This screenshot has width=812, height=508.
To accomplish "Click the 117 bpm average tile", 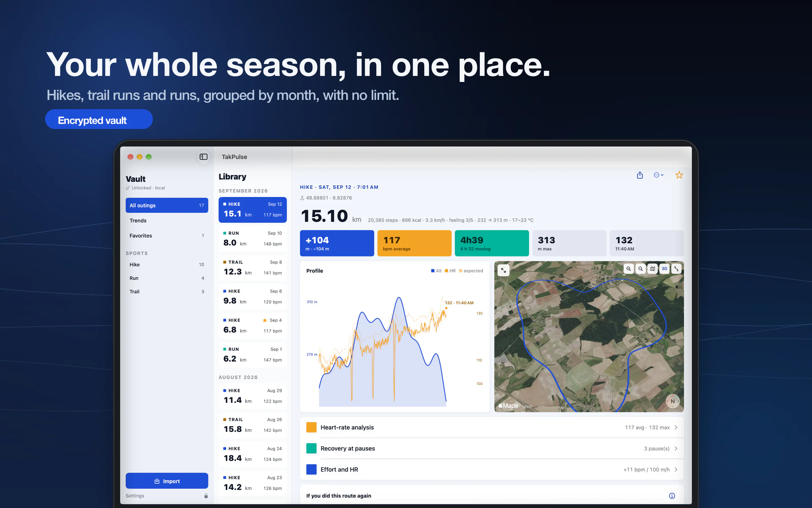I will [x=414, y=243].
